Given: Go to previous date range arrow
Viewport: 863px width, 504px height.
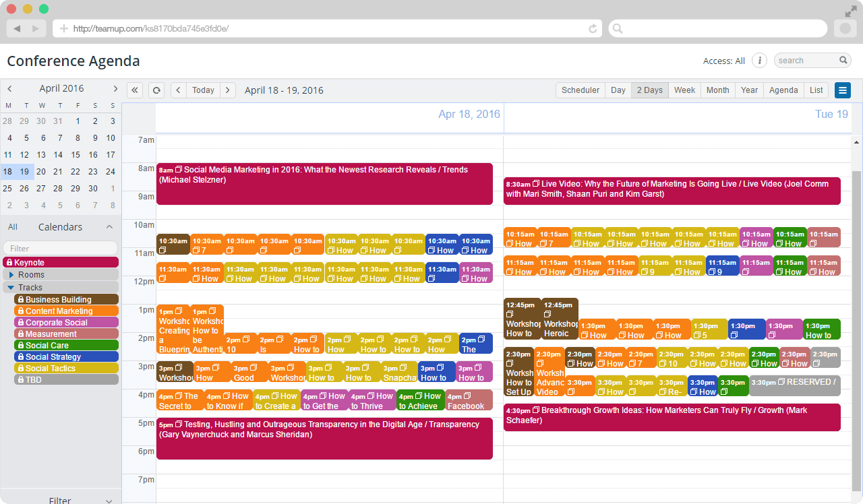Looking at the screenshot, I should (x=179, y=90).
